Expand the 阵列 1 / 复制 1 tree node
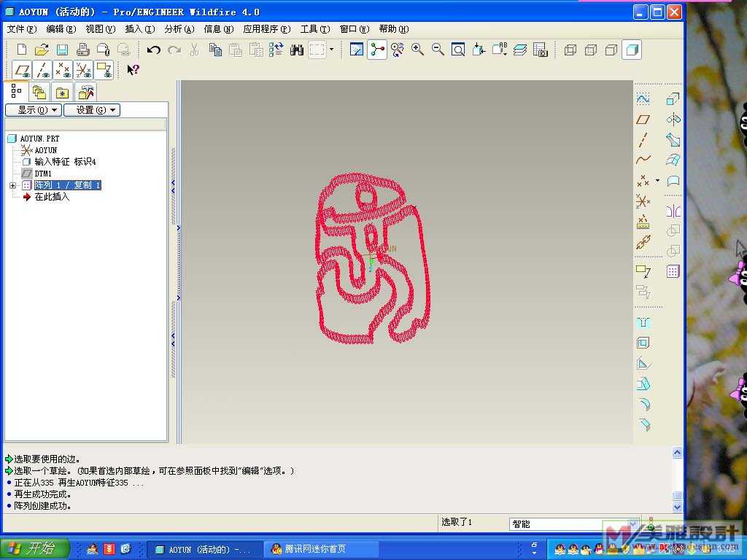This screenshot has width=747, height=560. pos(13,185)
